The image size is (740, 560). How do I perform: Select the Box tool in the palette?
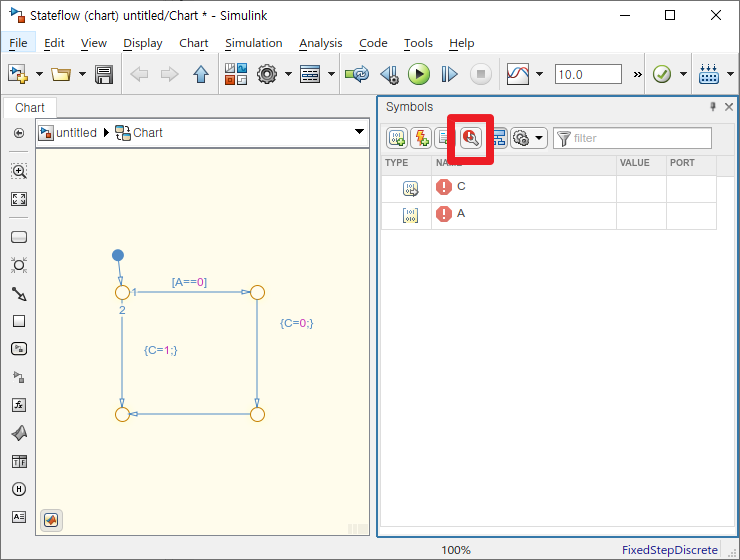pyautogui.click(x=19, y=321)
